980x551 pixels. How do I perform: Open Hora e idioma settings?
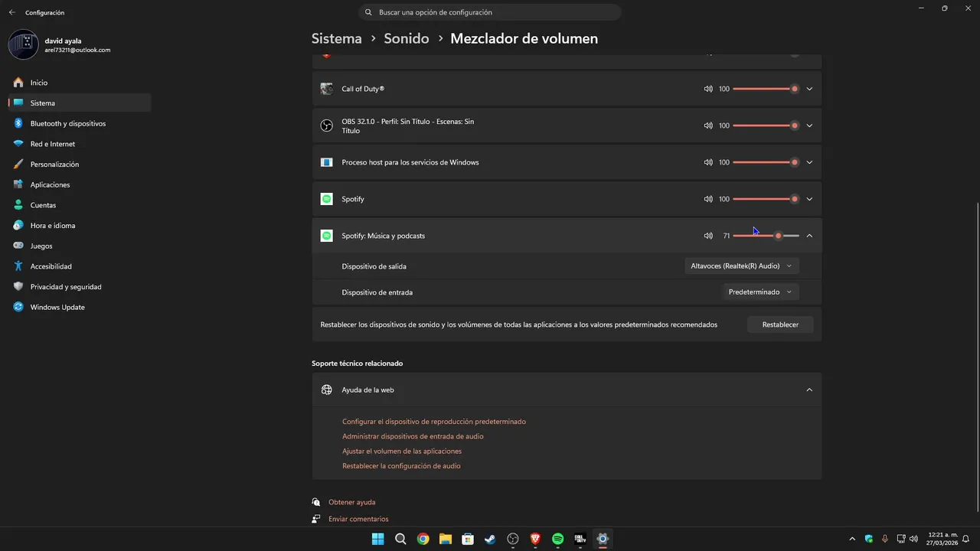click(x=80, y=226)
